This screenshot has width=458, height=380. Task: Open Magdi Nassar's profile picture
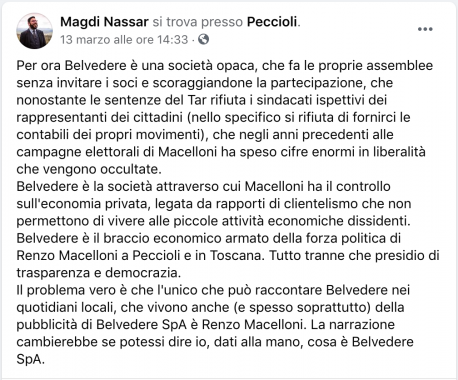click(x=34, y=31)
